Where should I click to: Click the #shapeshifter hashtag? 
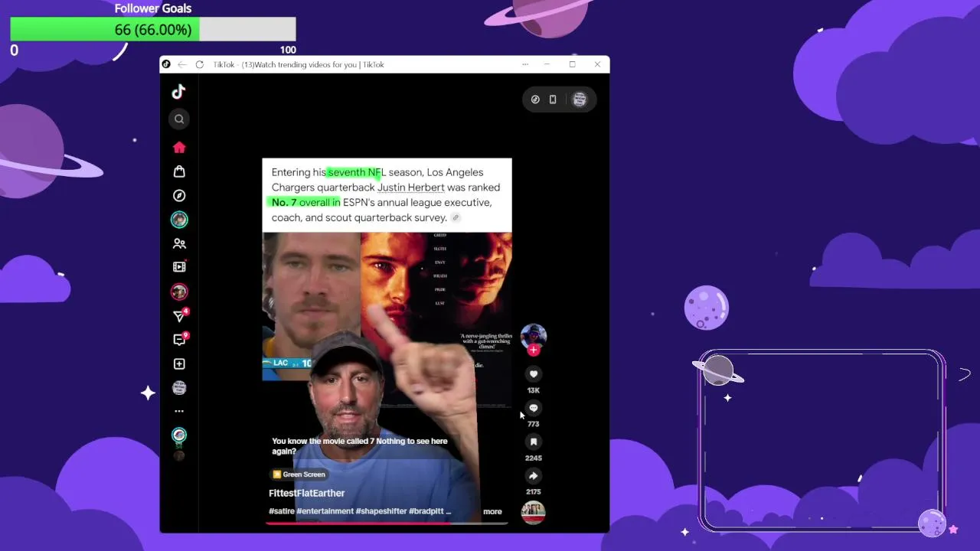point(381,510)
